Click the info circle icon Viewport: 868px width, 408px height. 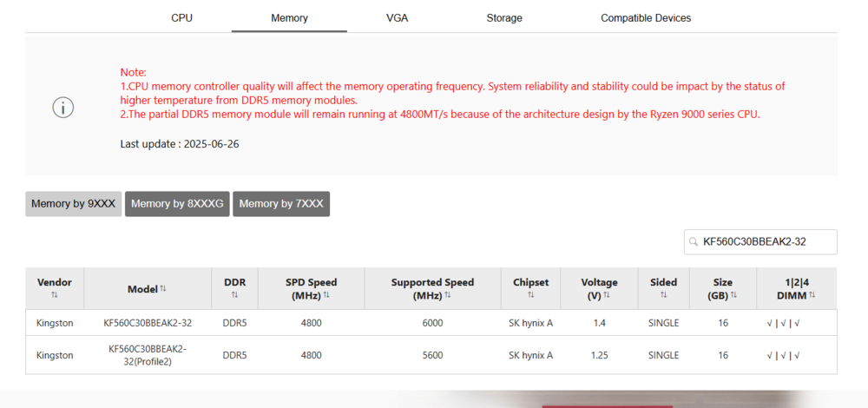coord(63,108)
